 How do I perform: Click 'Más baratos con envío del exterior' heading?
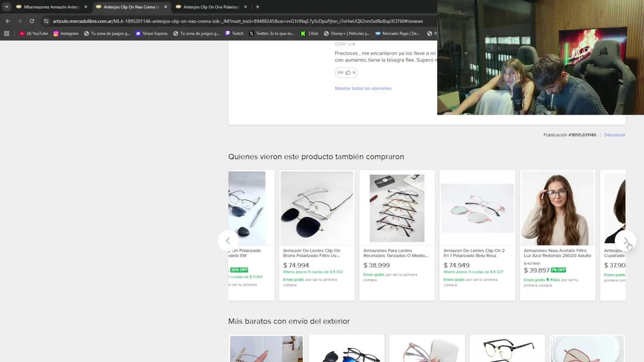(x=289, y=321)
